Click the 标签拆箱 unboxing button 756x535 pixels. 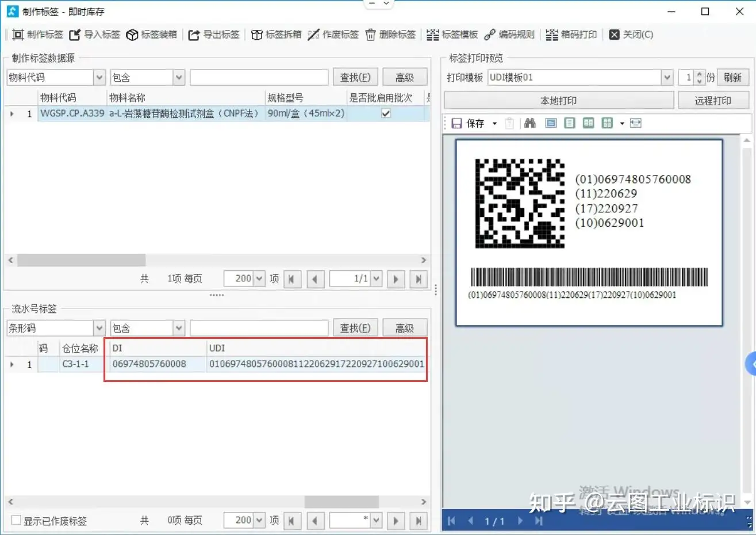coord(276,35)
